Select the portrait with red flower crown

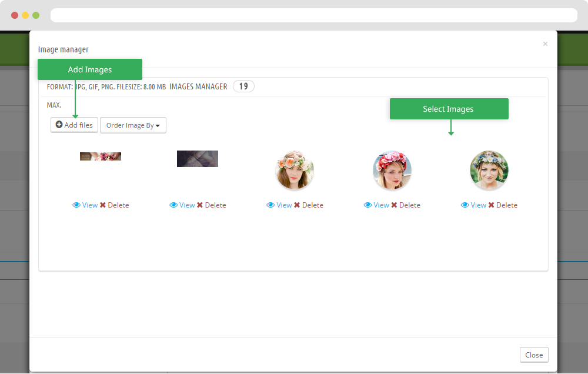click(x=392, y=170)
